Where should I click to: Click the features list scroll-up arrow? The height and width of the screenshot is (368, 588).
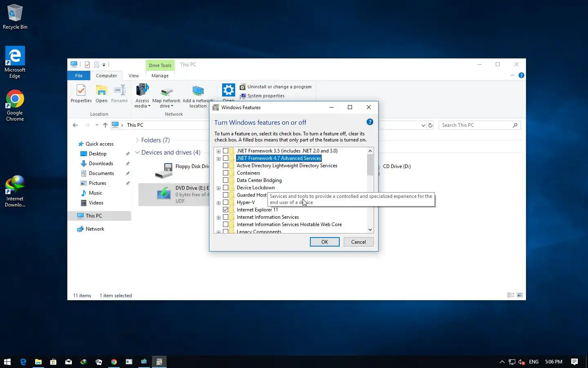click(370, 151)
